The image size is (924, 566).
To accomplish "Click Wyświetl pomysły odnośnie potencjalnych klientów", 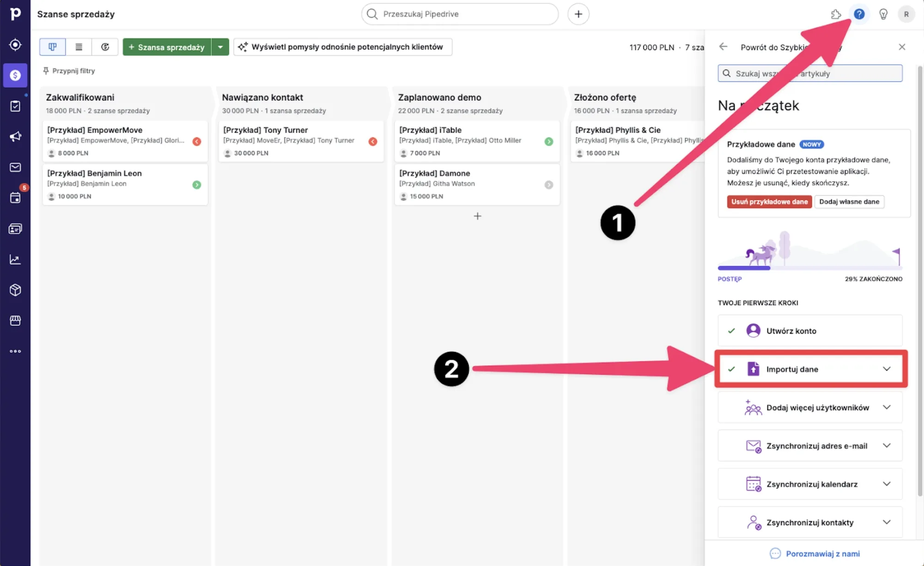I will (343, 47).
